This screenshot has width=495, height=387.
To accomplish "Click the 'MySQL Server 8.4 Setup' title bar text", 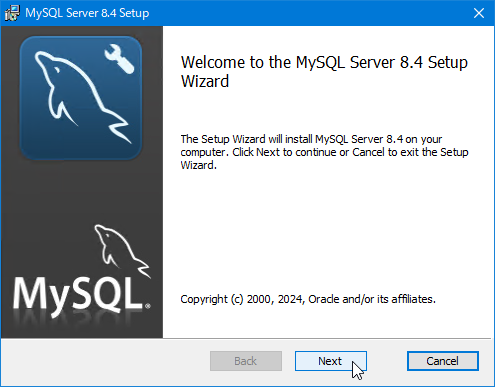I will 87,13.
